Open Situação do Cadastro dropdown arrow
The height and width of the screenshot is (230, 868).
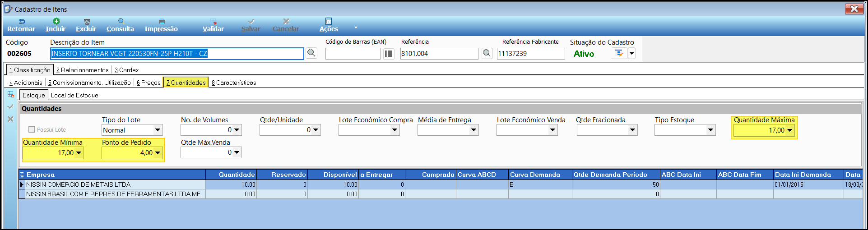(x=631, y=54)
